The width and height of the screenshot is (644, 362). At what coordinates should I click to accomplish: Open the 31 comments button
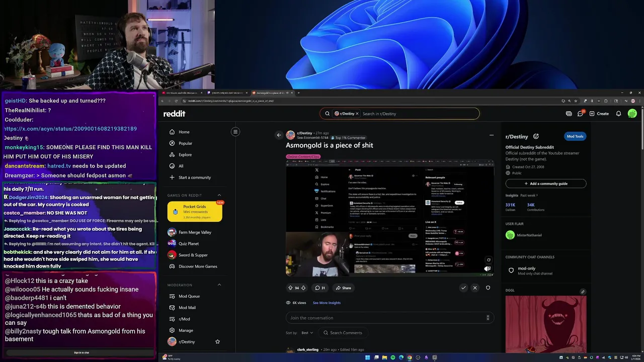pyautogui.click(x=320, y=288)
